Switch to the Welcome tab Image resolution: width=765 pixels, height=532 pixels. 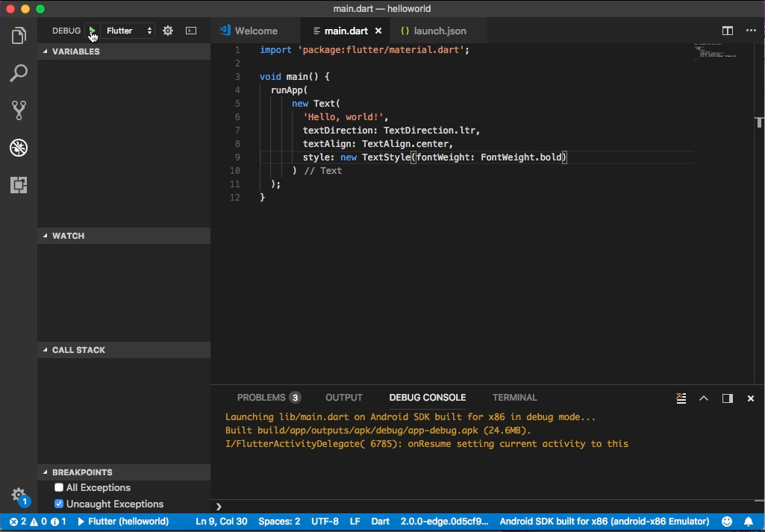pos(256,31)
